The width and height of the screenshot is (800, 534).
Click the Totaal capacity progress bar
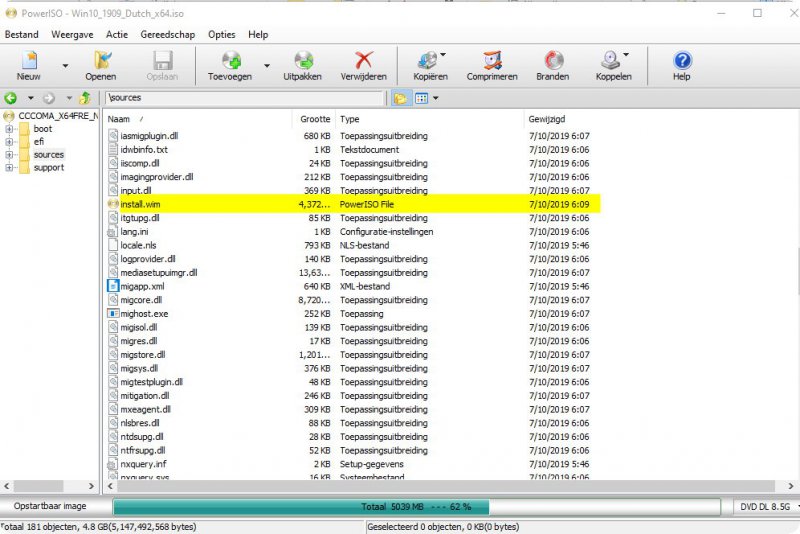coord(421,507)
